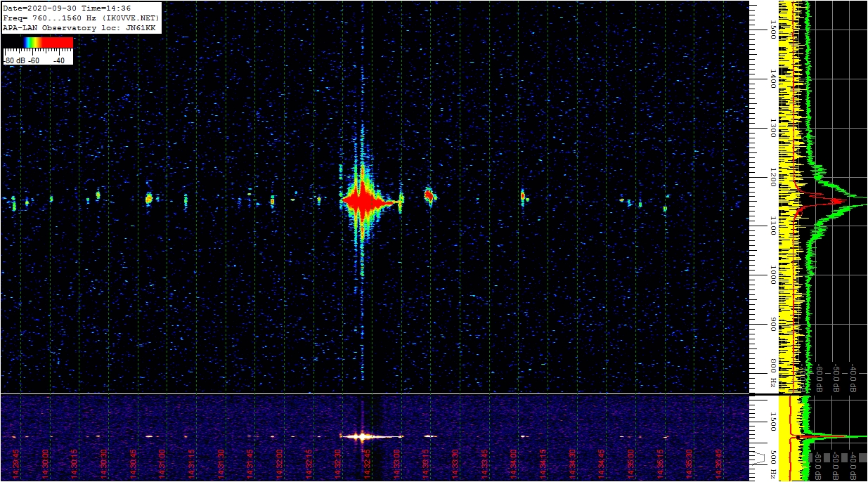Select time marker 14:30:45
868x482 pixels.
[134, 465]
